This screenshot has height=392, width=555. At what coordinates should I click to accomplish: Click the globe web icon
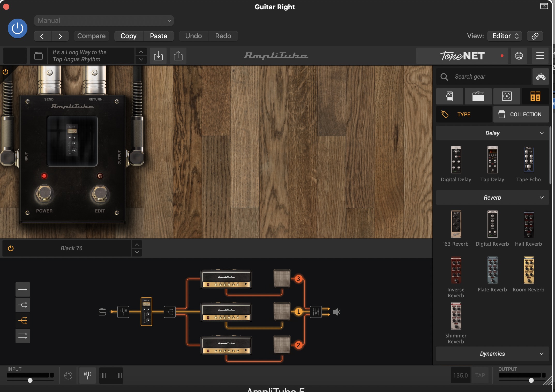click(x=519, y=56)
